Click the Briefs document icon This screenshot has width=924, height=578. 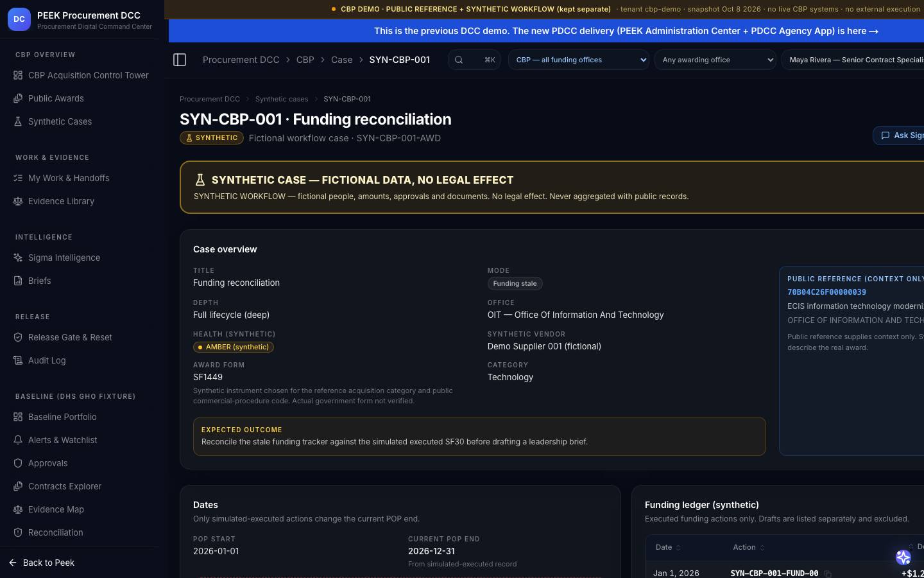point(18,281)
